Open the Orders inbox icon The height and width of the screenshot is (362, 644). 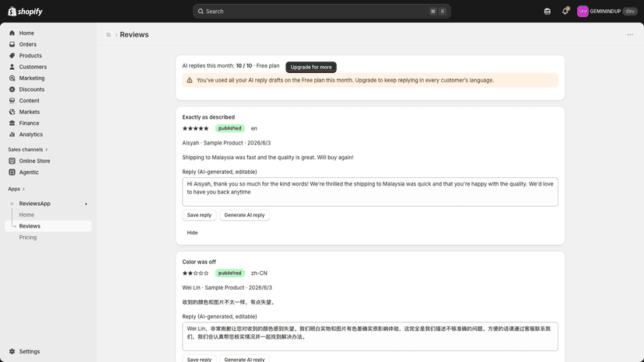(12, 44)
